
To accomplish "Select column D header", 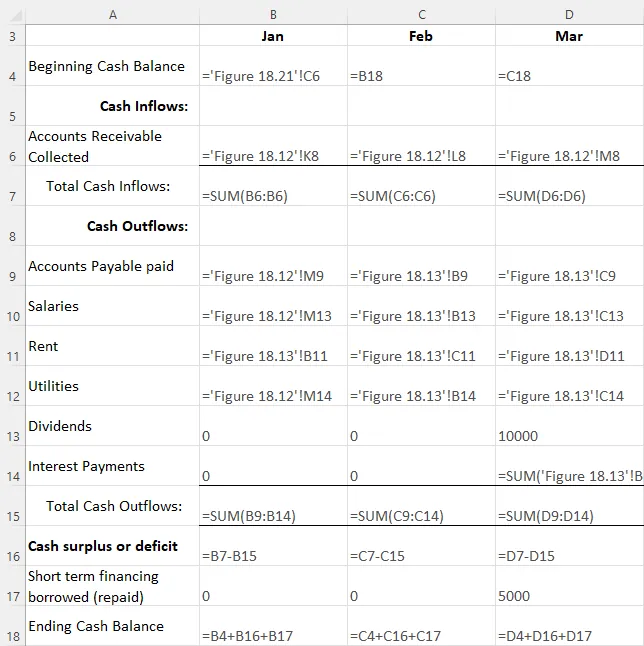I will [x=569, y=13].
